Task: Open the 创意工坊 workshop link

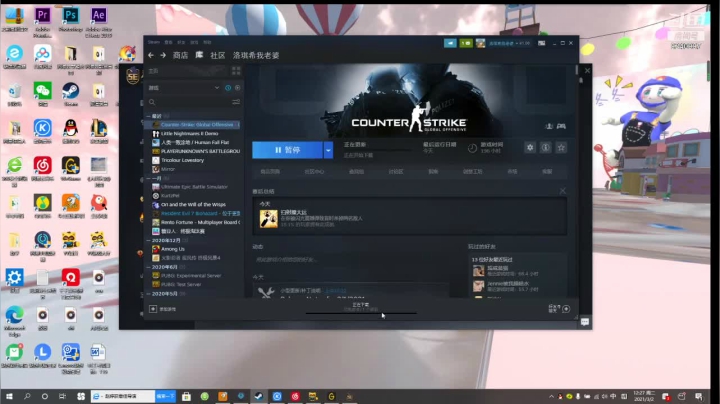Action: [472, 172]
